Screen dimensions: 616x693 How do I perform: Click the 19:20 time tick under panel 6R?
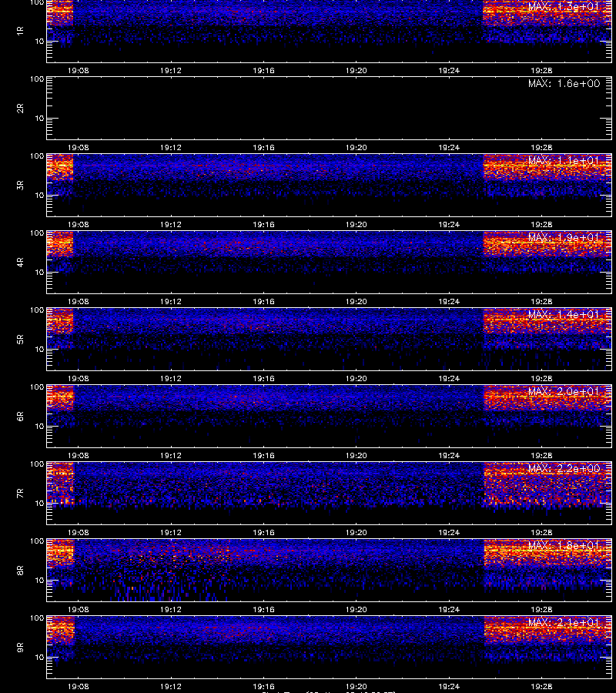[x=357, y=456]
